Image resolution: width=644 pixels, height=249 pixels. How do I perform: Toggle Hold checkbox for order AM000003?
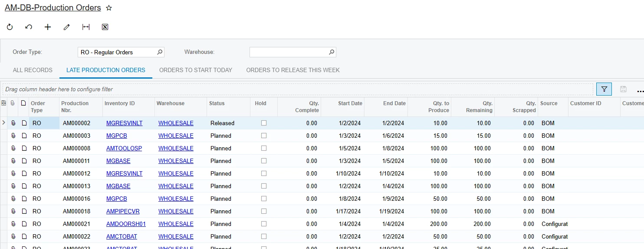[264, 136]
